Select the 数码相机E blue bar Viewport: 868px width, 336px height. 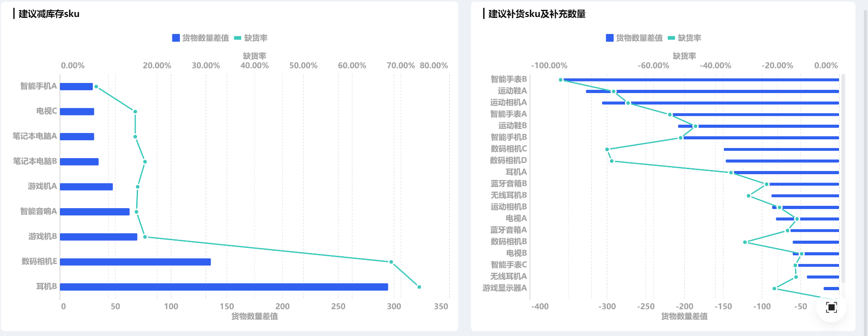point(135,262)
